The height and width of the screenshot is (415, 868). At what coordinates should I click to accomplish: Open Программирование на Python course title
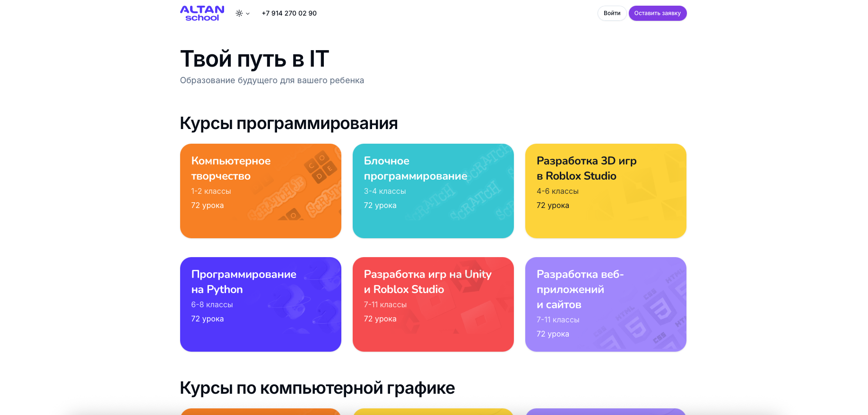click(243, 282)
